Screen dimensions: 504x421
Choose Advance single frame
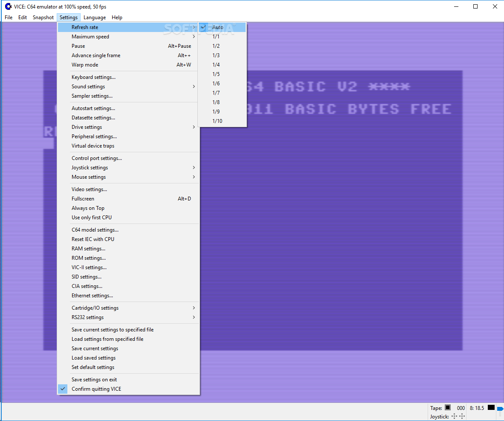click(129, 55)
